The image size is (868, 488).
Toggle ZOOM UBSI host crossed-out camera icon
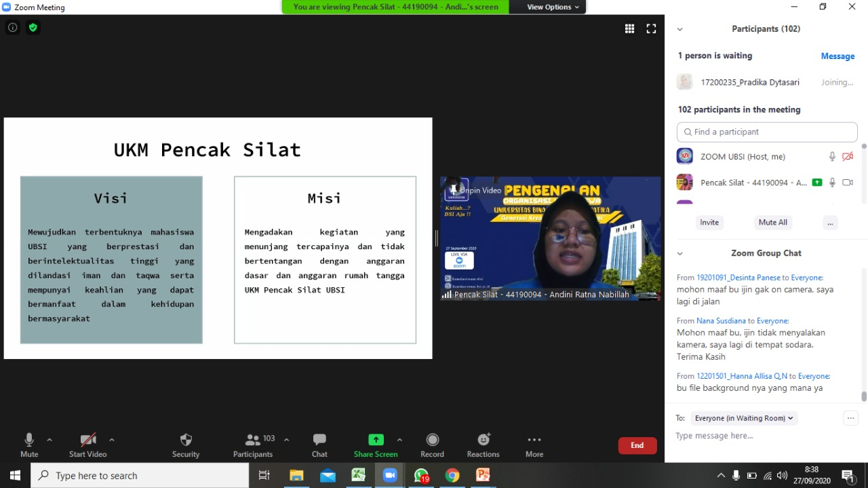pyautogui.click(x=848, y=157)
